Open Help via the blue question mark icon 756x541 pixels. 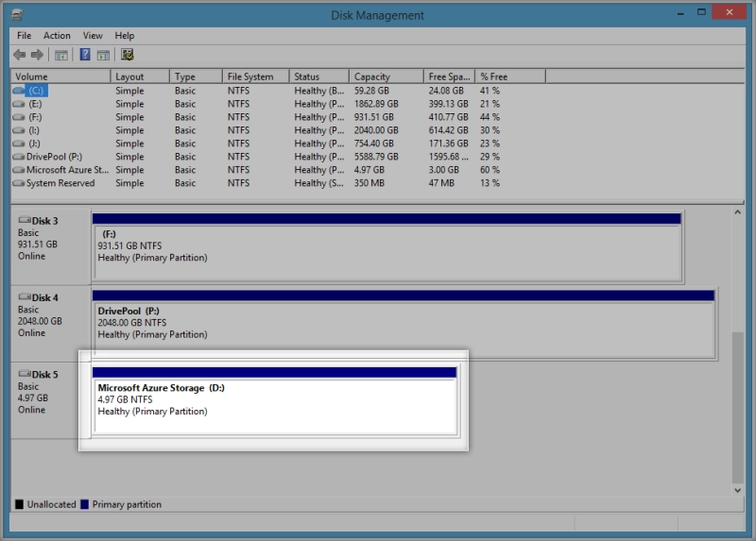point(85,55)
